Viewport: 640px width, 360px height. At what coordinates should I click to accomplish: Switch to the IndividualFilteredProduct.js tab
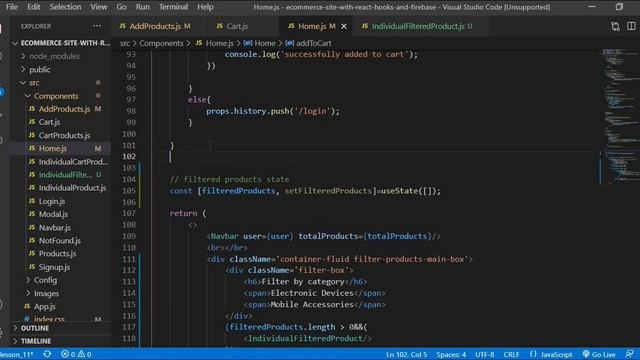coord(418,26)
